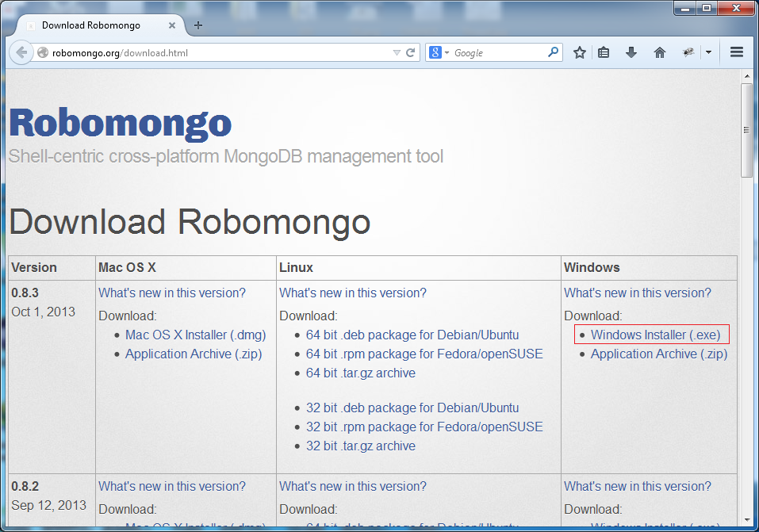The height and width of the screenshot is (532, 759).
Task: Click the Linux column header
Action: [296, 268]
